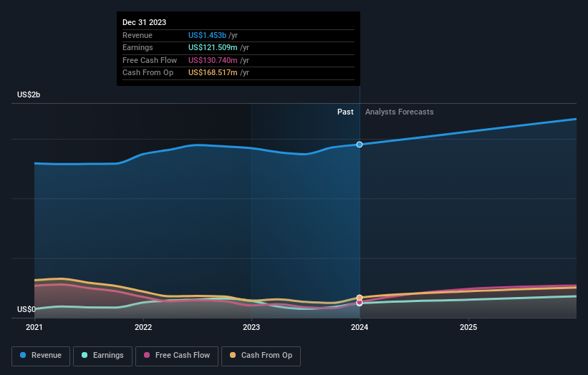Image resolution: width=588 pixels, height=375 pixels.
Task: Click the 2022 x-axis label
Action: click(143, 327)
